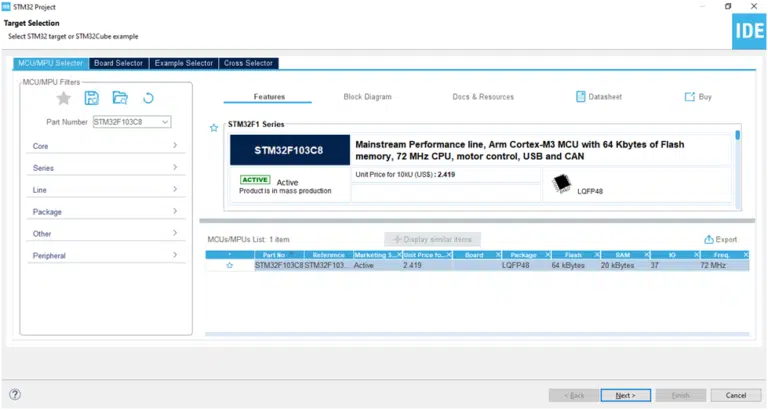Sort by the Part No column header
The width and height of the screenshot is (768, 410).
click(279, 255)
